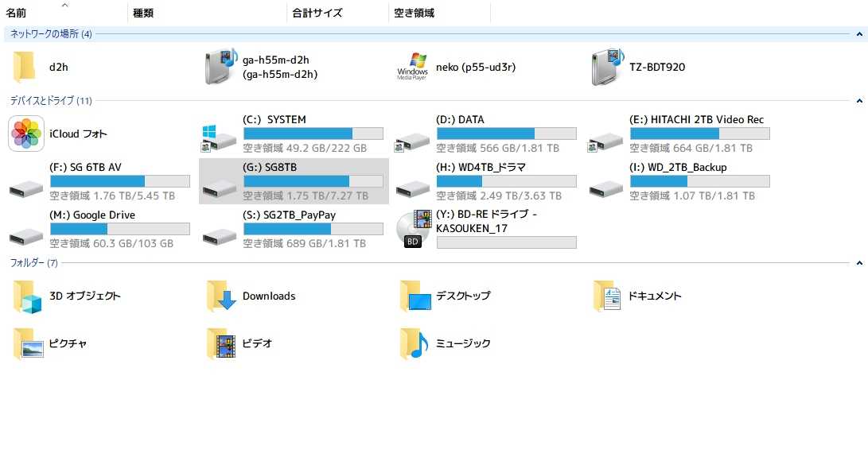Collapse the フォルダー group chevron
This screenshot has height=457, width=868.
[x=859, y=263]
